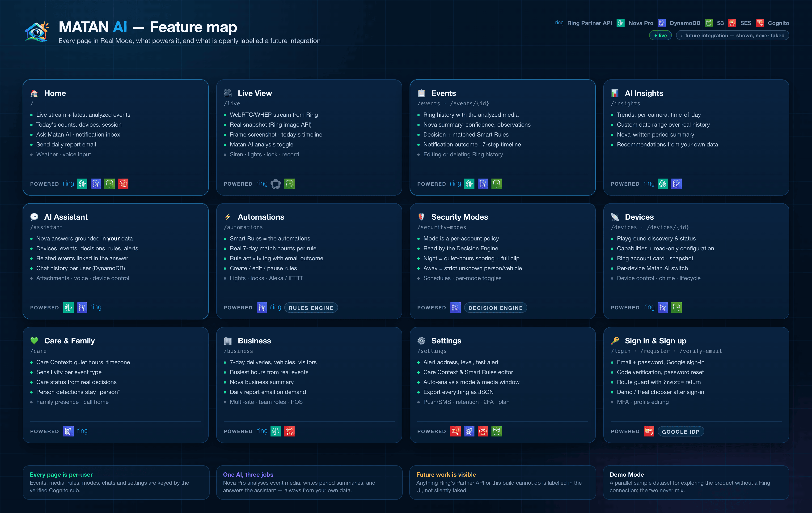Click the 'Demo Mode' footer heading
The height and width of the screenshot is (513, 812).
(x=627, y=475)
